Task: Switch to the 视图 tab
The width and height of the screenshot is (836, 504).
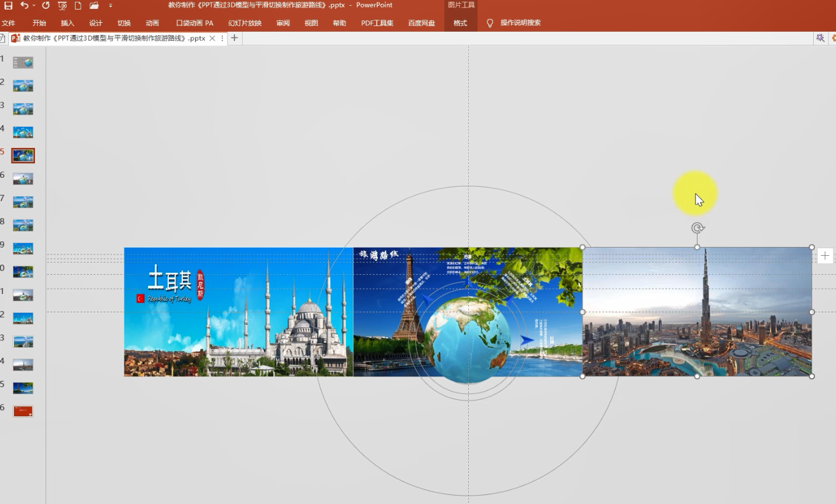Action: 311,23
